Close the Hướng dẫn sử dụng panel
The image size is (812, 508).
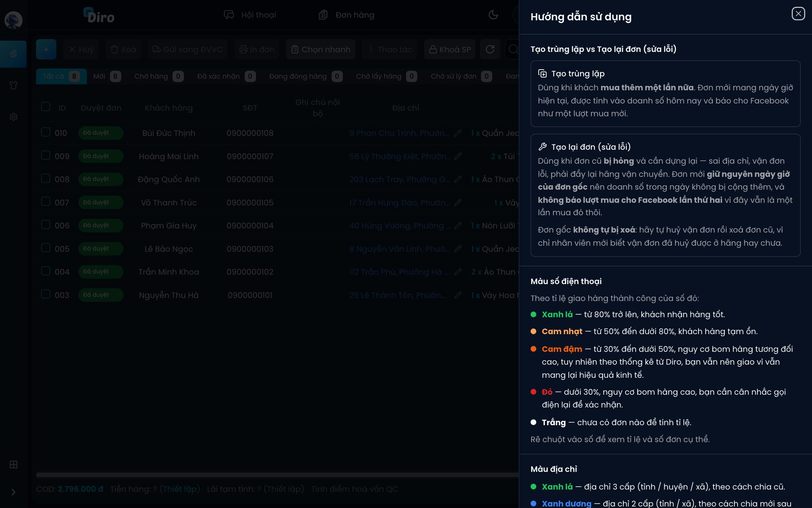click(798, 14)
